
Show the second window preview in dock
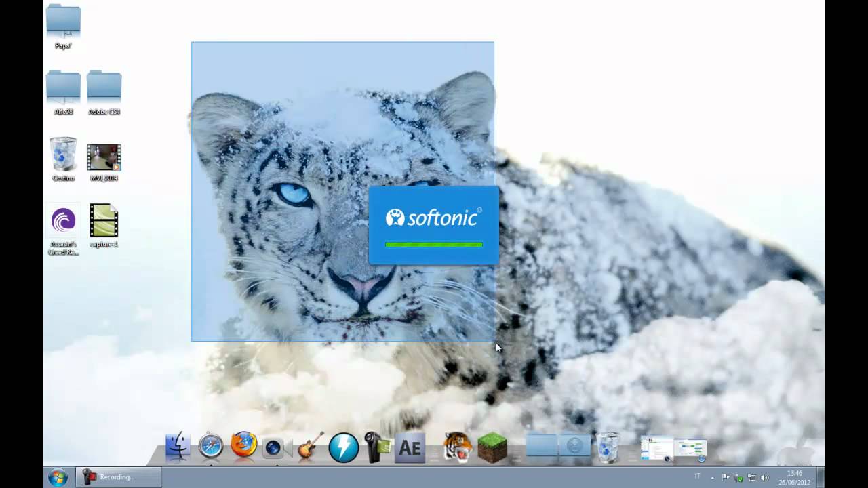[690, 449]
